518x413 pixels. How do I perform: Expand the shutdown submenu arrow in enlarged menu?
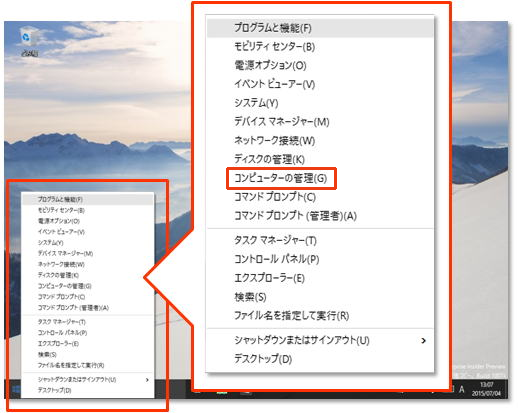coord(423,341)
